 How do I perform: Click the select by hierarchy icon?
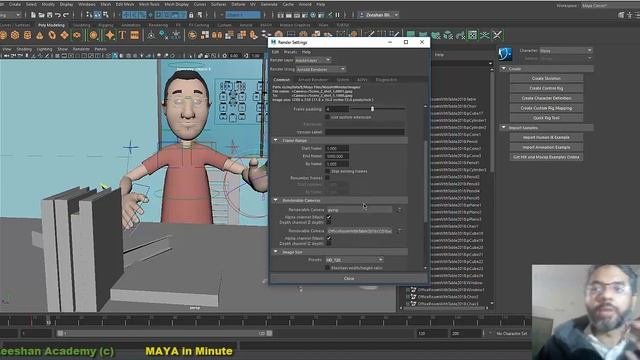coord(89,15)
